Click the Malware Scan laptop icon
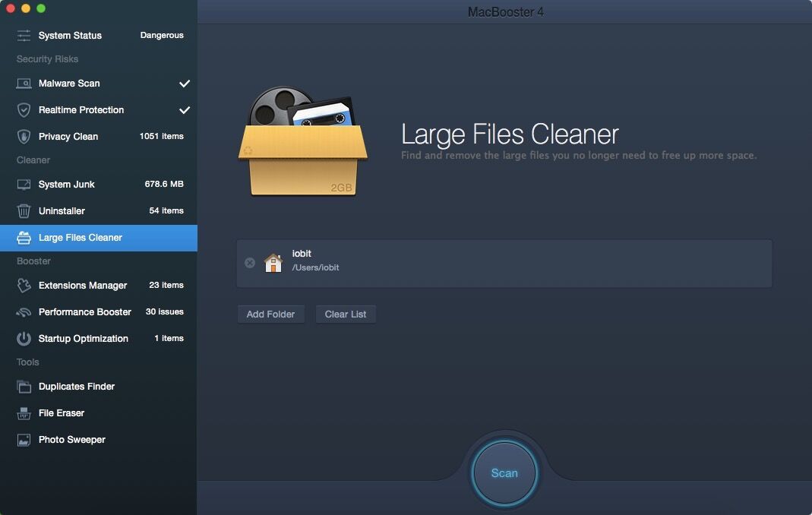This screenshot has height=515, width=812. [24, 84]
